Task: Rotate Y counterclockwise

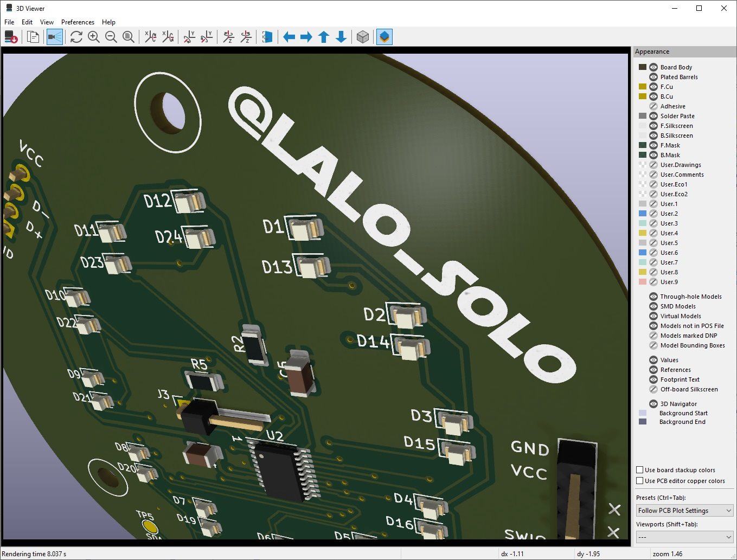Action: (x=207, y=37)
